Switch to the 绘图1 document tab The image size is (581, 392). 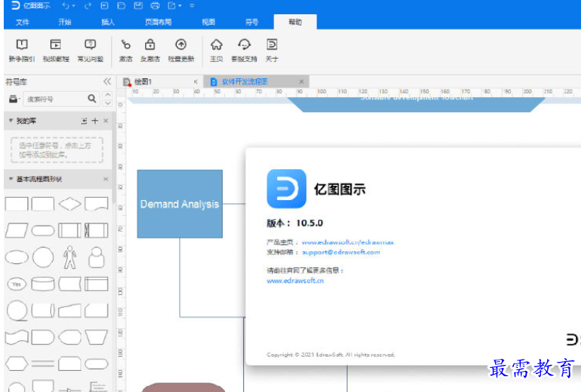(x=143, y=81)
